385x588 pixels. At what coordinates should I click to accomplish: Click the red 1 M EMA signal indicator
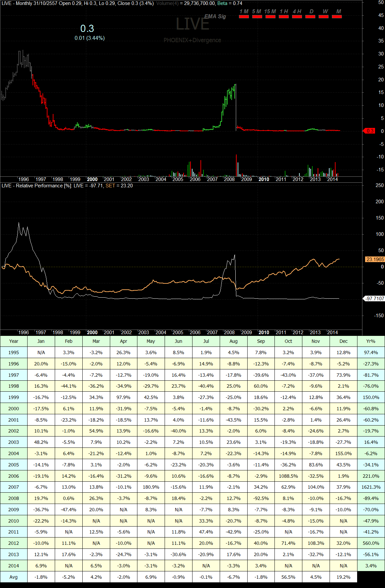(x=244, y=17)
